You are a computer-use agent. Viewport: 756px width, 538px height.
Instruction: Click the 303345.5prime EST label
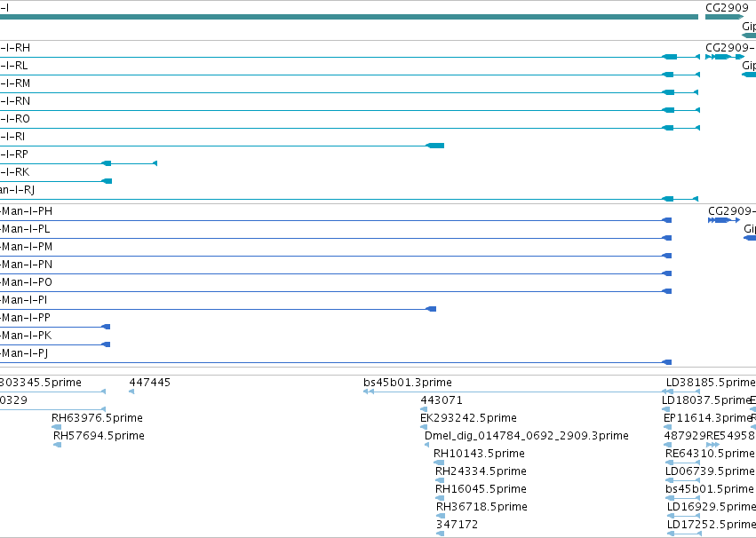click(41, 383)
